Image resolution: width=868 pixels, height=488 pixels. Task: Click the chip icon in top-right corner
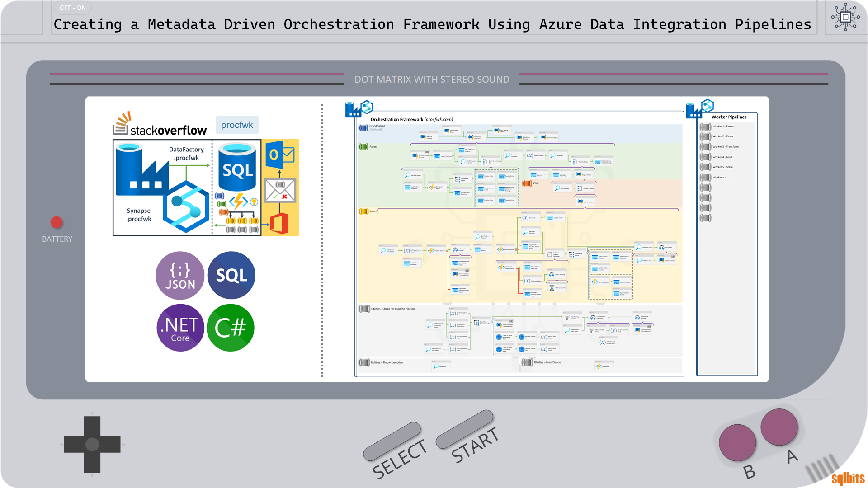(845, 17)
